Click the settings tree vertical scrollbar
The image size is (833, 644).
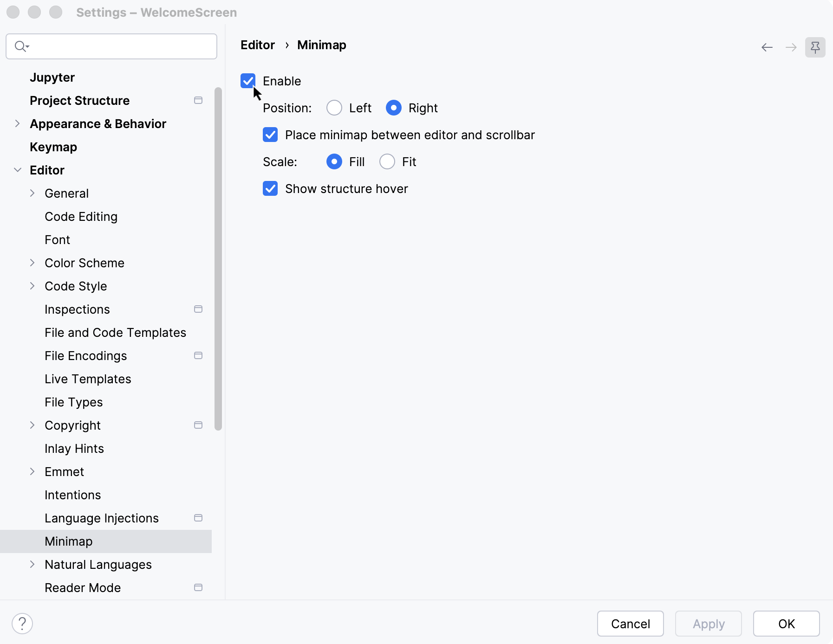point(218,259)
